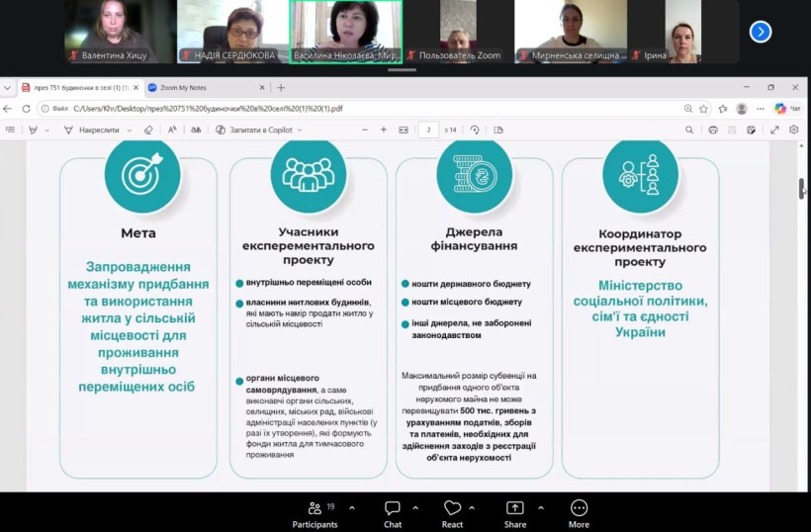
Task: Select the през 751 будиночки PDF tab
Action: tap(81, 88)
